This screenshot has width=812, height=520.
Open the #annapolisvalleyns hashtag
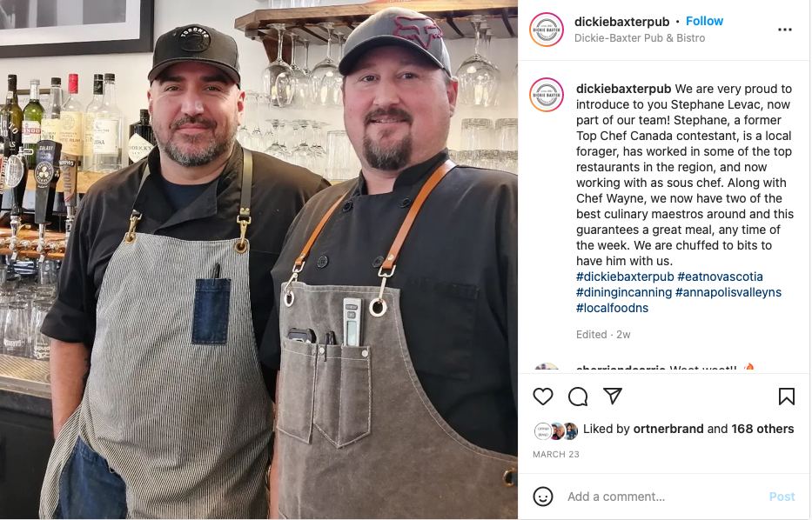click(728, 292)
